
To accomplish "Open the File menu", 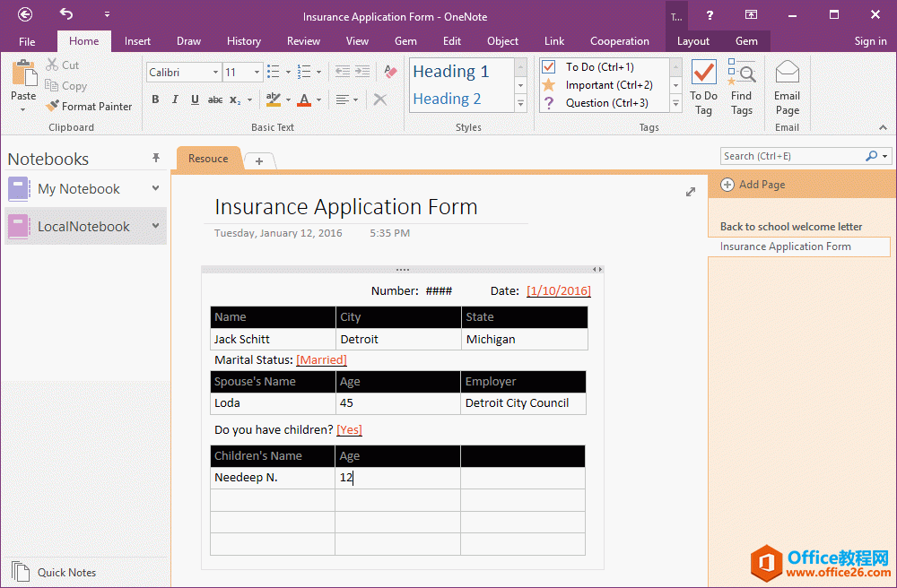I will [27, 41].
